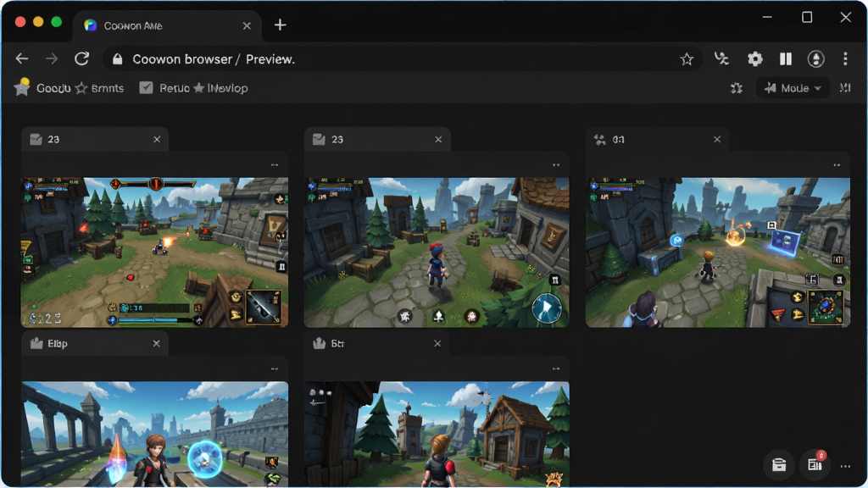Open options dots below the Ellap tab
Screen dimensions: 868x488
click(x=275, y=369)
